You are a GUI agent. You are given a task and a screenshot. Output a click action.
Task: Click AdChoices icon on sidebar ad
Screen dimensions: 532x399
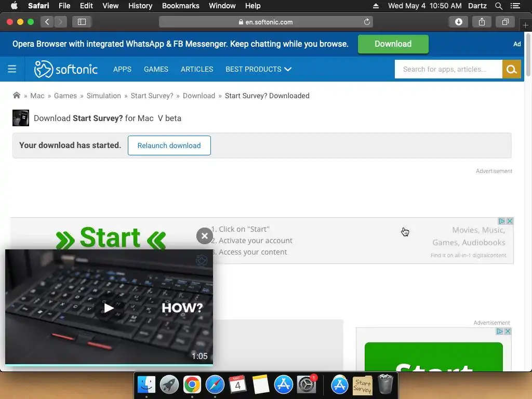coord(499,331)
